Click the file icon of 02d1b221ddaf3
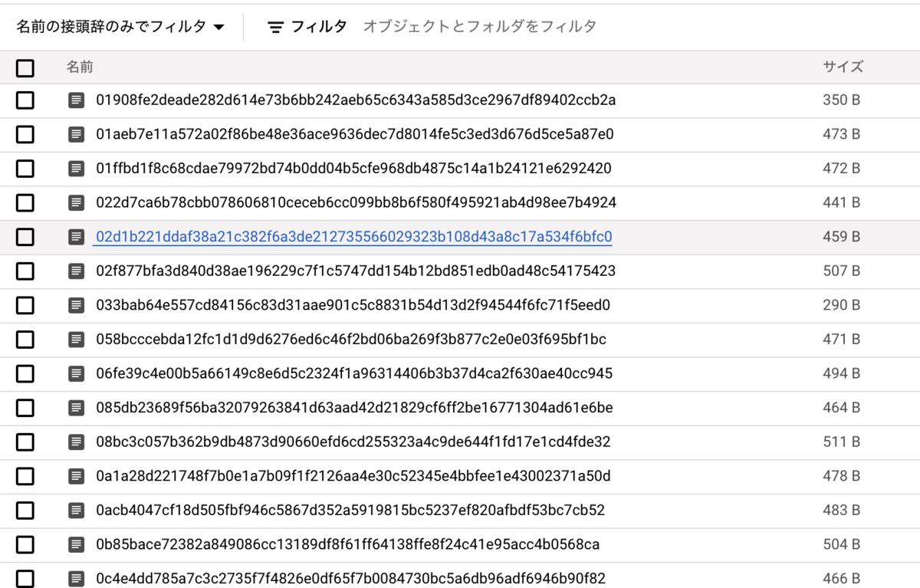 click(x=76, y=237)
